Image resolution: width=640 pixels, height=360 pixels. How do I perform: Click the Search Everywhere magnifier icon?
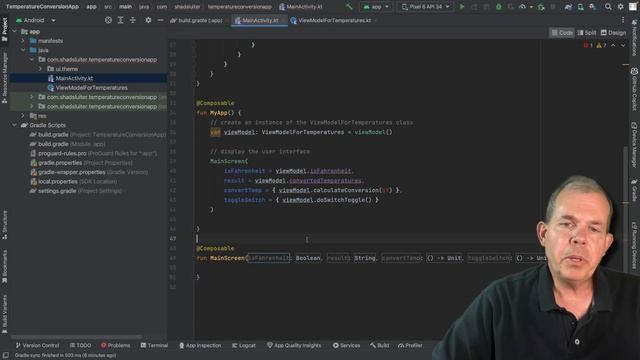point(608,7)
